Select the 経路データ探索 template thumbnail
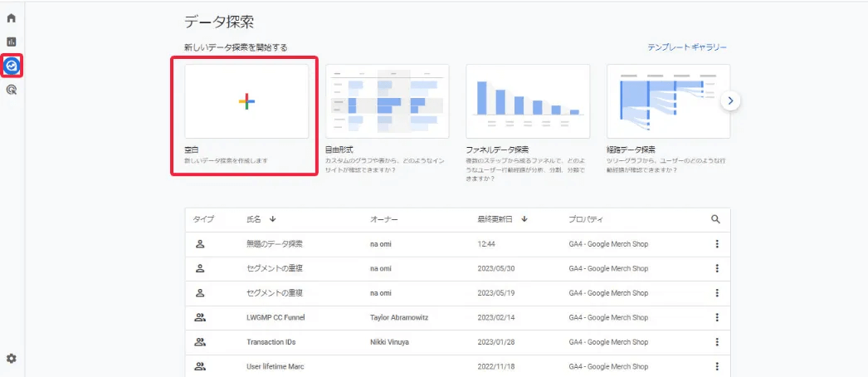The height and width of the screenshot is (377, 868). tap(668, 101)
